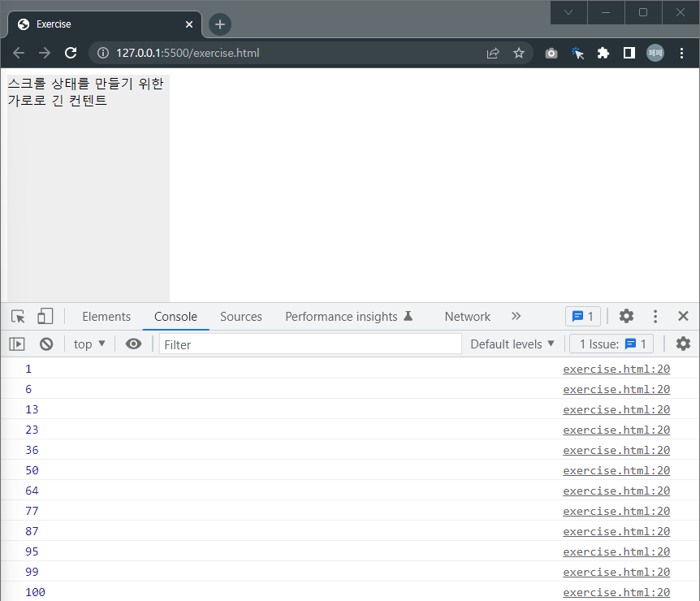Open the 1 Issue notification
The image size is (700, 601).
[x=611, y=344]
